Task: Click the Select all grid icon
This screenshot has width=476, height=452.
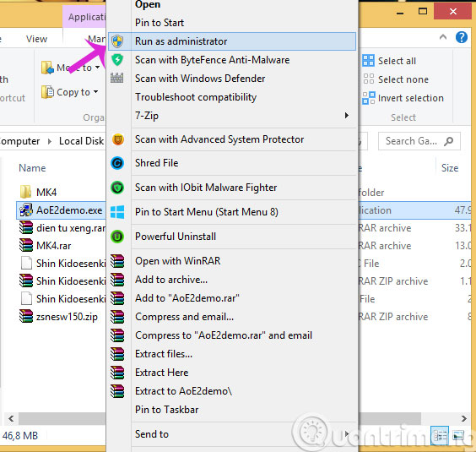Action: pos(369,61)
